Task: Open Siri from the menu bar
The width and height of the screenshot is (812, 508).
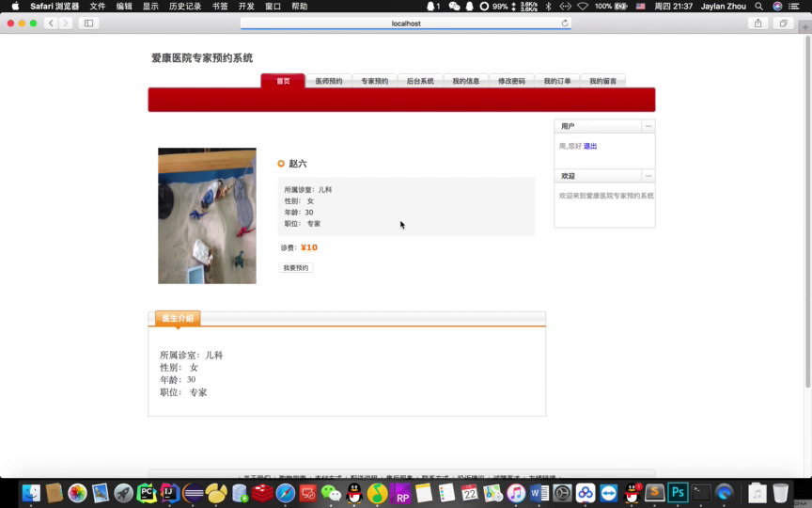Action: coord(777,7)
